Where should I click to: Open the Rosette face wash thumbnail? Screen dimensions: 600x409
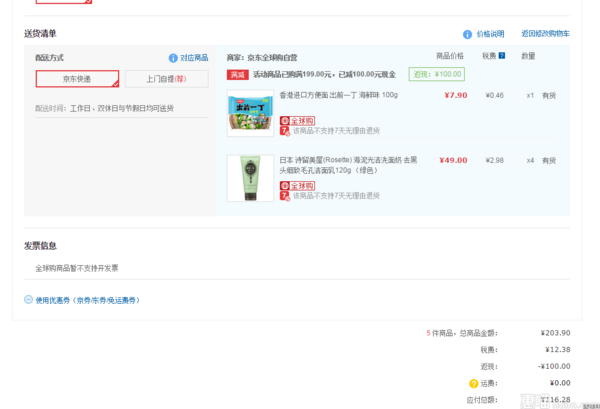pyautogui.click(x=250, y=178)
